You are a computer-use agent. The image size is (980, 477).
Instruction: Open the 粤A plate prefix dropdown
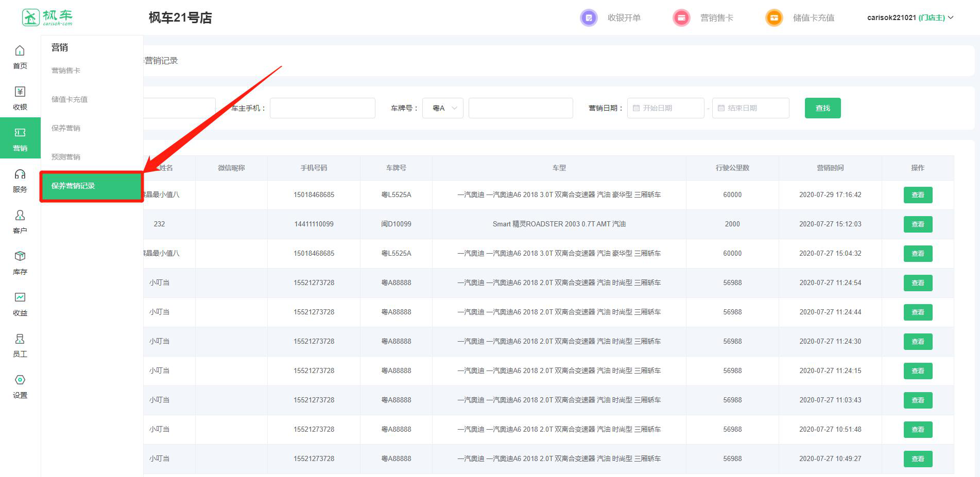(x=443, y=108)
